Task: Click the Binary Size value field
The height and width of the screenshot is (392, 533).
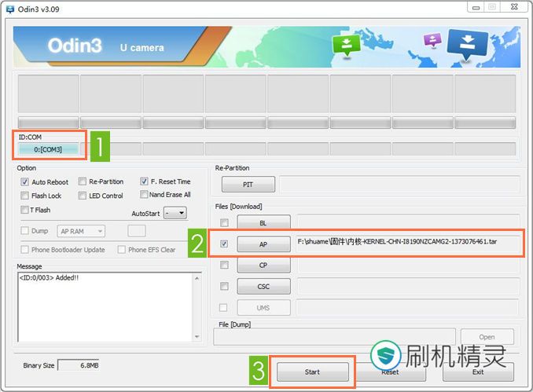Action: (79, 365)
